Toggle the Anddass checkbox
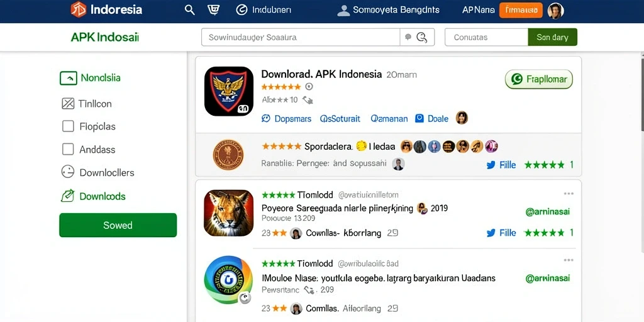The height and width of the screenshot is (322, 644). click(x=68, y=148)
